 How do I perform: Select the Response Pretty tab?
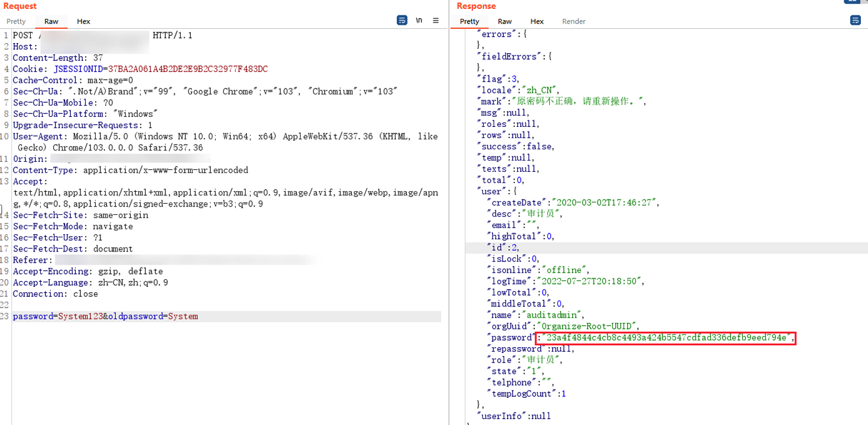coord(469,21)
